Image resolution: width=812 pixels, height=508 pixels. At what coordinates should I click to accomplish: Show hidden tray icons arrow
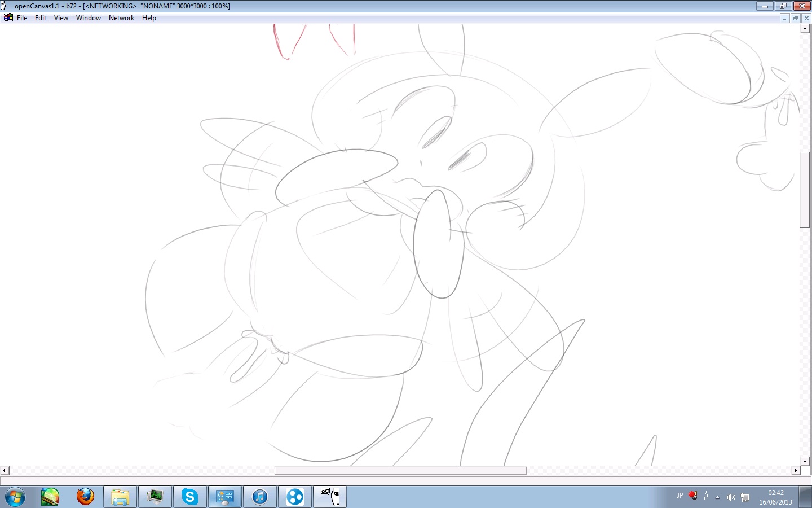717,497
